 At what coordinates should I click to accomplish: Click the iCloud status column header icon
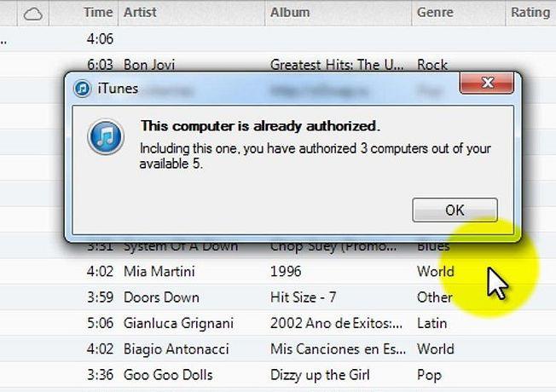(33, 14)
